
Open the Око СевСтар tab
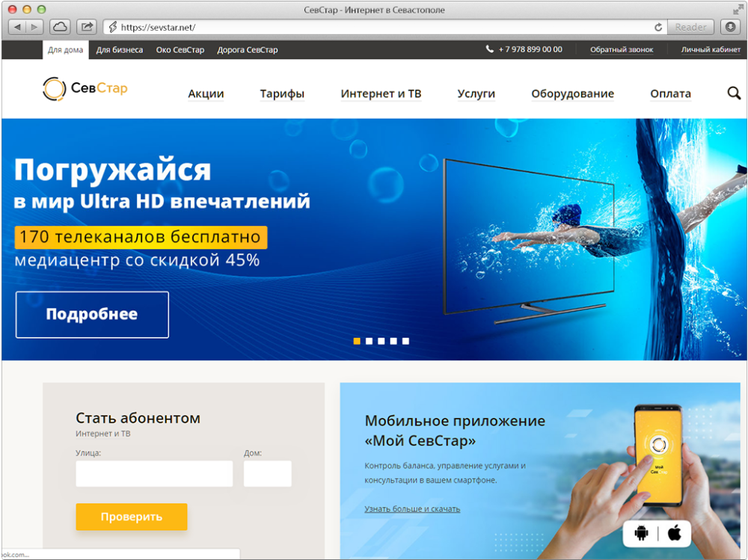[182, 50]
